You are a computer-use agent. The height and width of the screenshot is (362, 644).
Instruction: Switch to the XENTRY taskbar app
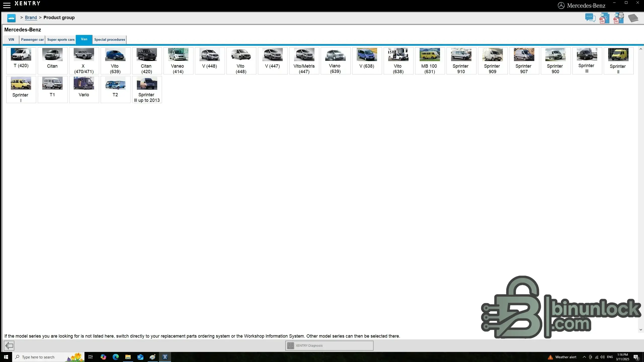165,357
